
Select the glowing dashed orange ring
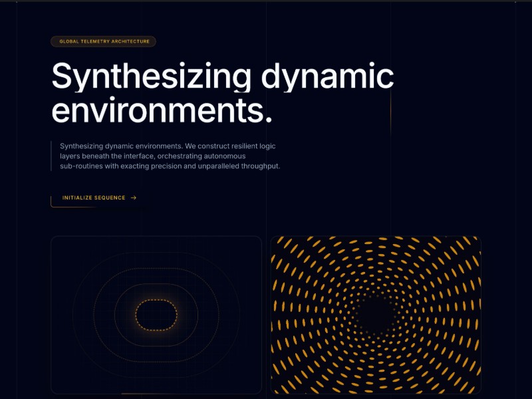click(x=156, y=301)
